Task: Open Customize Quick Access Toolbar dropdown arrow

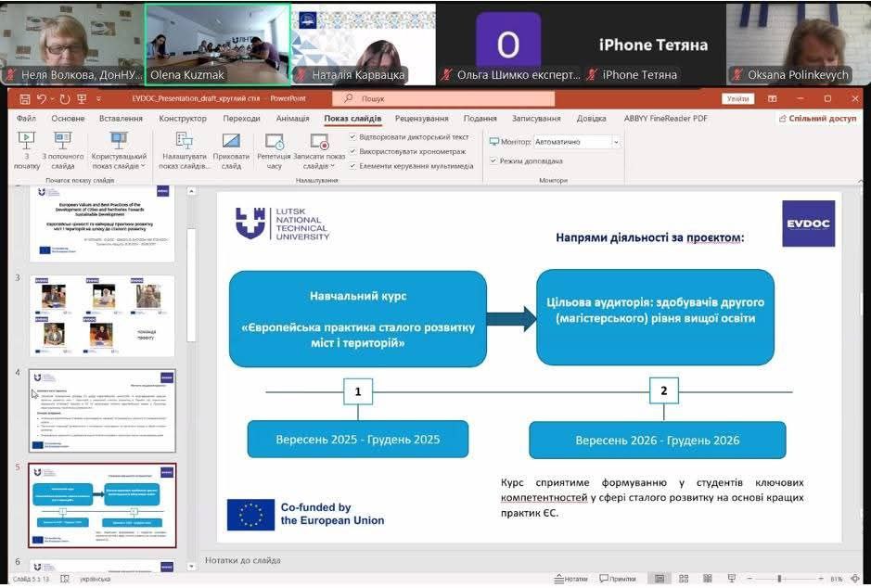Action: tap(99, 99)
